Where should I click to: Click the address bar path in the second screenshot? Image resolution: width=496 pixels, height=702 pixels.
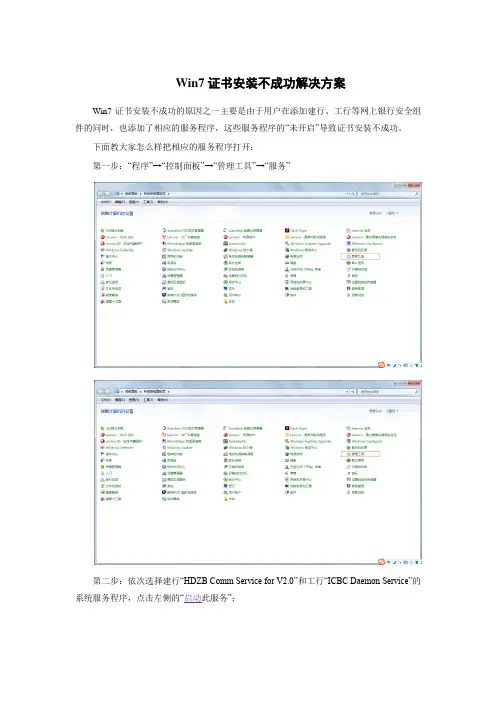(x=231, y=392)
